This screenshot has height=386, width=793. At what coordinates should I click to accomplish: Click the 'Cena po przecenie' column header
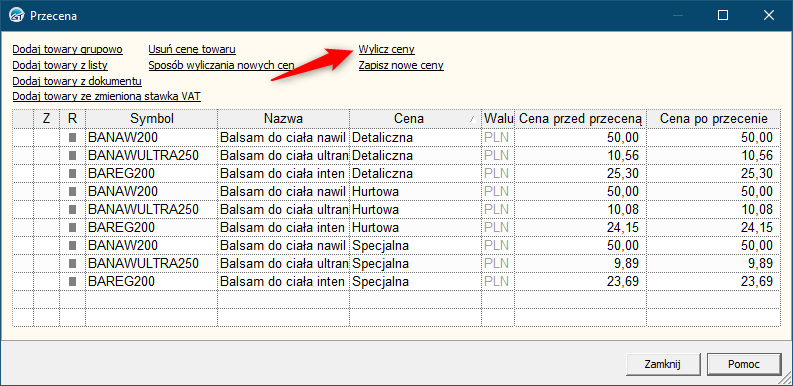click(714, 119)
